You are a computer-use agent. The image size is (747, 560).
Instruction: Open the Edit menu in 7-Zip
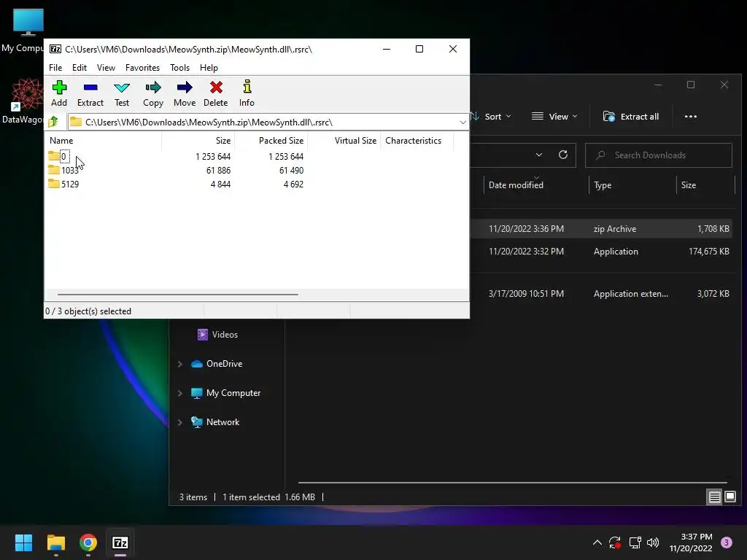pos(79,68)
